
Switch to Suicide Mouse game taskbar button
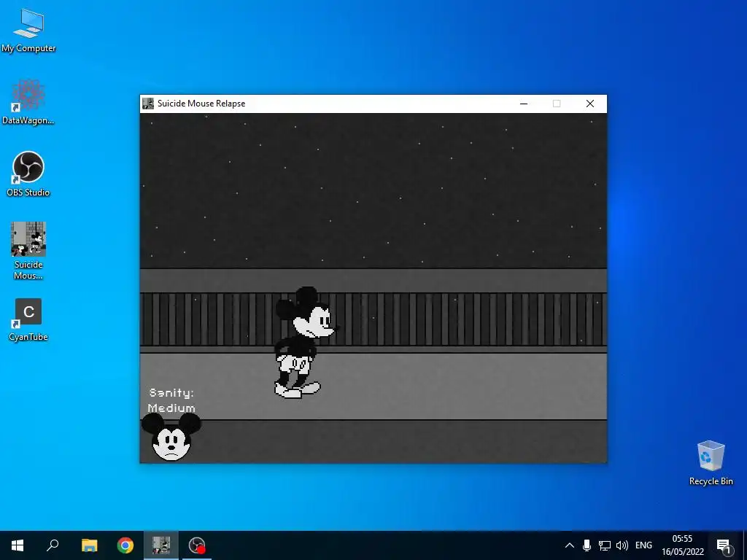coord(161,545)
